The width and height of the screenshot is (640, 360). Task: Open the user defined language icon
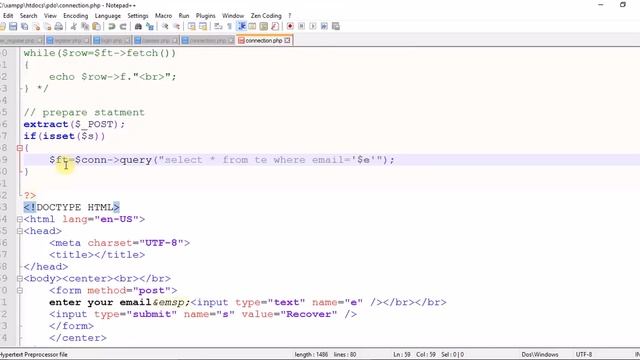coord(252,27)
